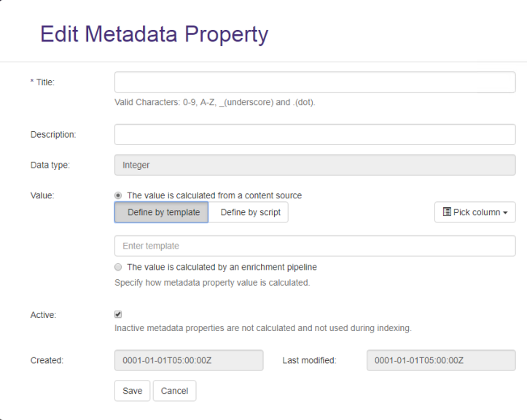
Task: Click the 'Active:' label text
Action: 43,316
